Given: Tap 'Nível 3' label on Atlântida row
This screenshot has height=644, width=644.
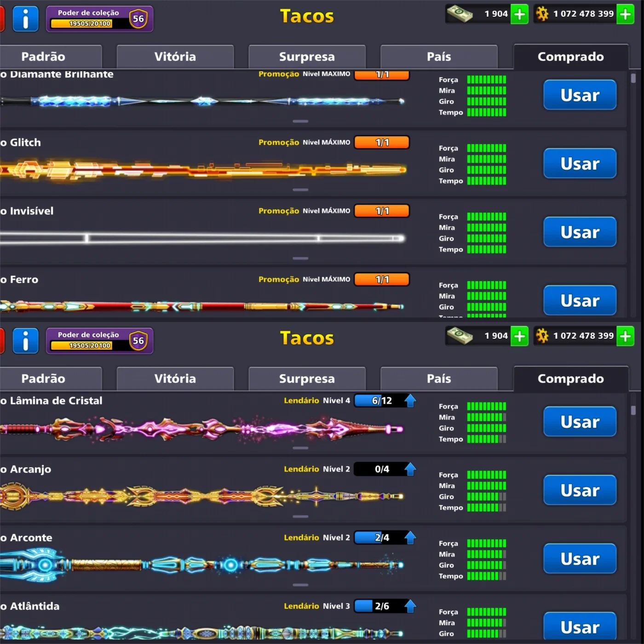Looking at the screenshot, I should pos(336,606).
